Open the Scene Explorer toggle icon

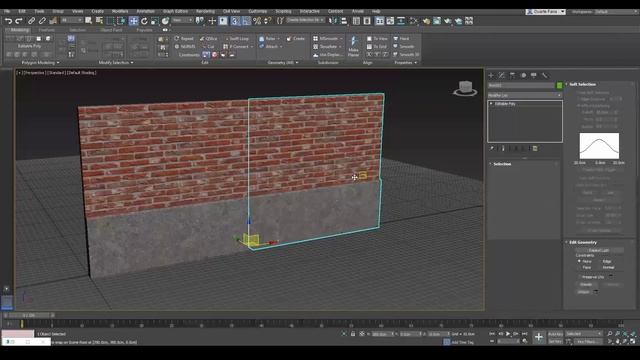[356, 21]
